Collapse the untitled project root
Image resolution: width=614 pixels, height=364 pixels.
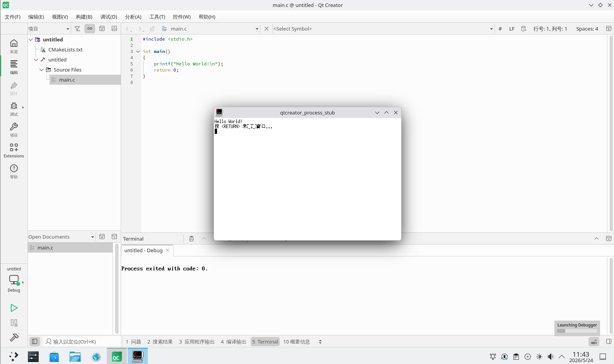tap(31, 39)
